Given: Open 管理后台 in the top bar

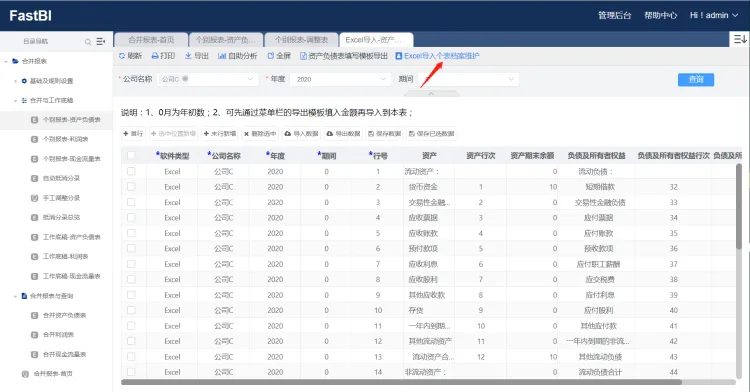Looking at the screenshot, I should (x=615, y=15).
